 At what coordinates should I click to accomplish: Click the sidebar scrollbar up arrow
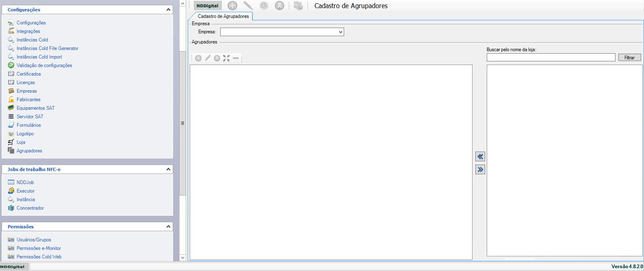(x=182, y=4)
